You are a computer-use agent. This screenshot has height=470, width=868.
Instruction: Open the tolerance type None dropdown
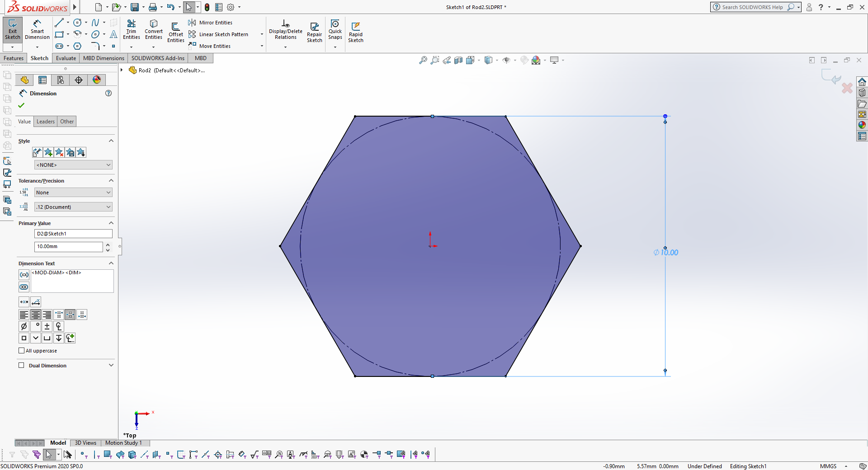coord(73,193)
